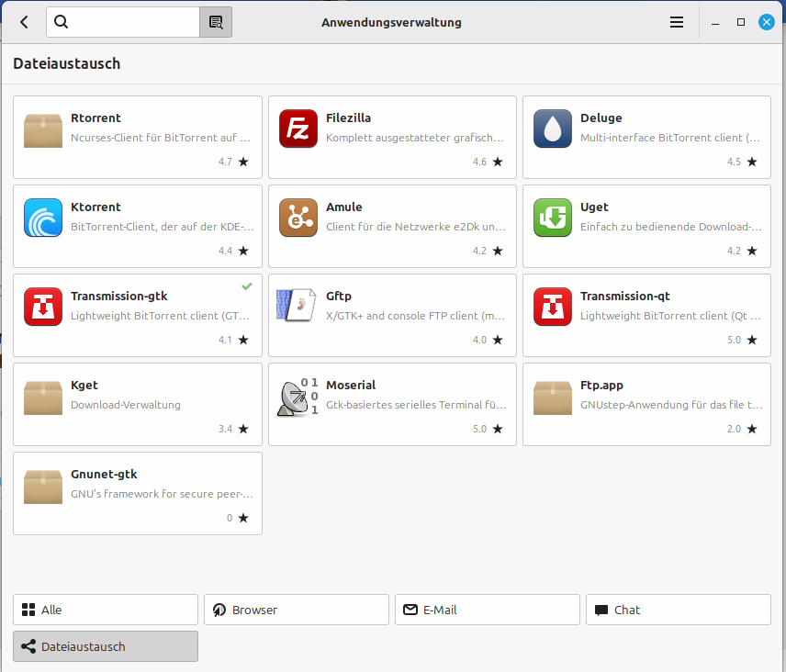Click the Ktorrent blue wave icon
Viewport: 786px width, 672px height.
tap(43, 218)
